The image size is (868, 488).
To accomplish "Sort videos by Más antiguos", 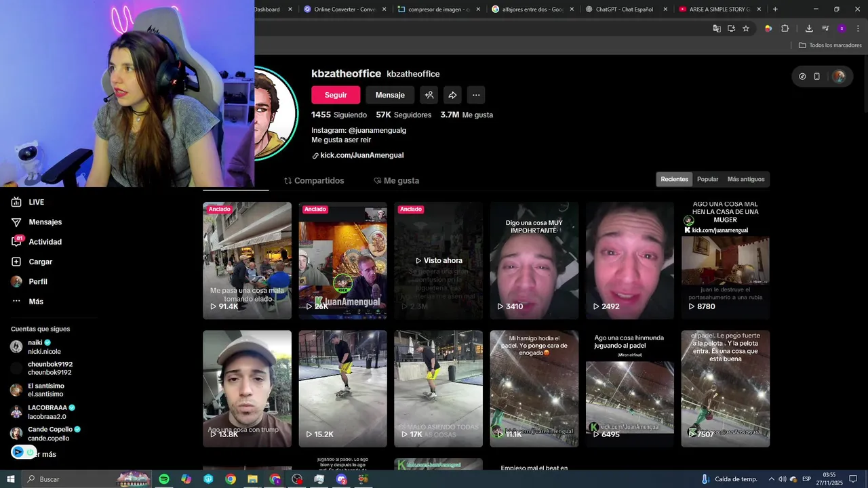I will click(746, 179).
